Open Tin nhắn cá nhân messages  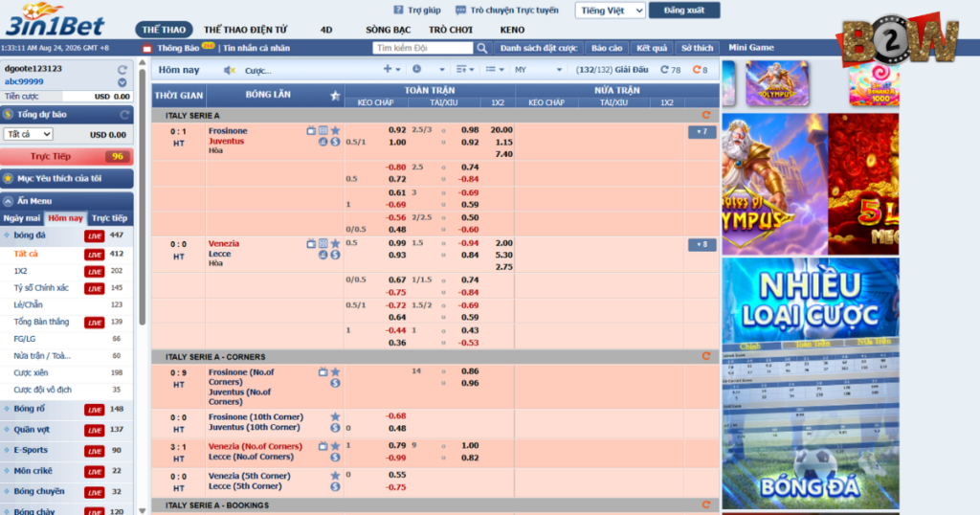tap(256, 48)
